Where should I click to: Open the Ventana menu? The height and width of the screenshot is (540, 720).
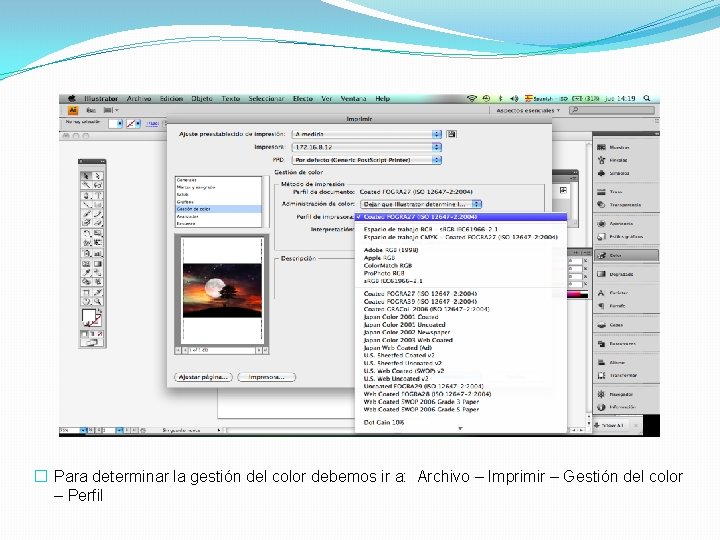tap(353, 98)
